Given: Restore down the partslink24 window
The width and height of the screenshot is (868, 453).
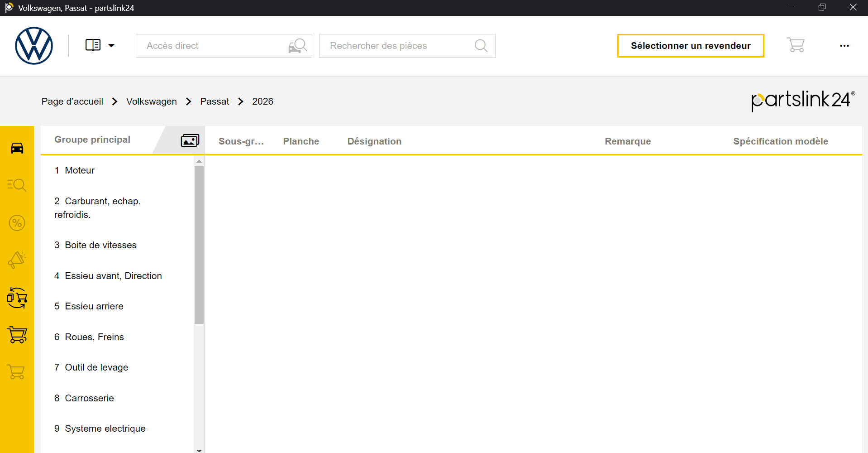Looking at the screenshot, I should tap(822, 7).
